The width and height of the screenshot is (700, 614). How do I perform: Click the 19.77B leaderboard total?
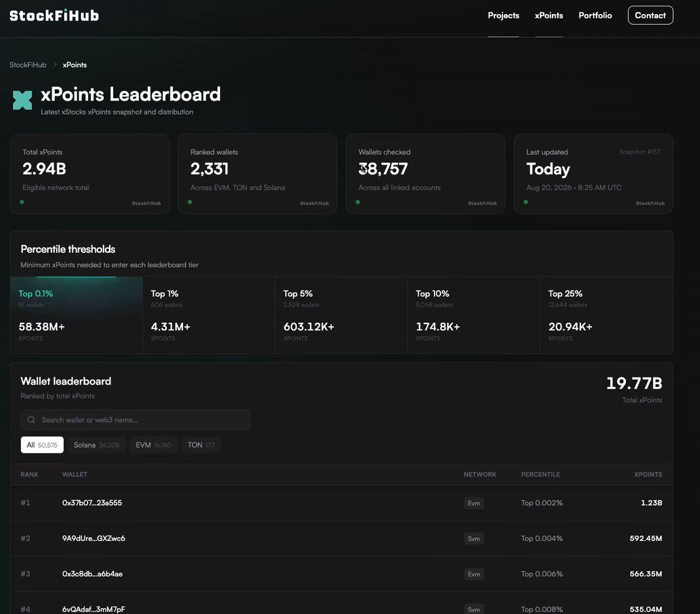coord(634,383)
